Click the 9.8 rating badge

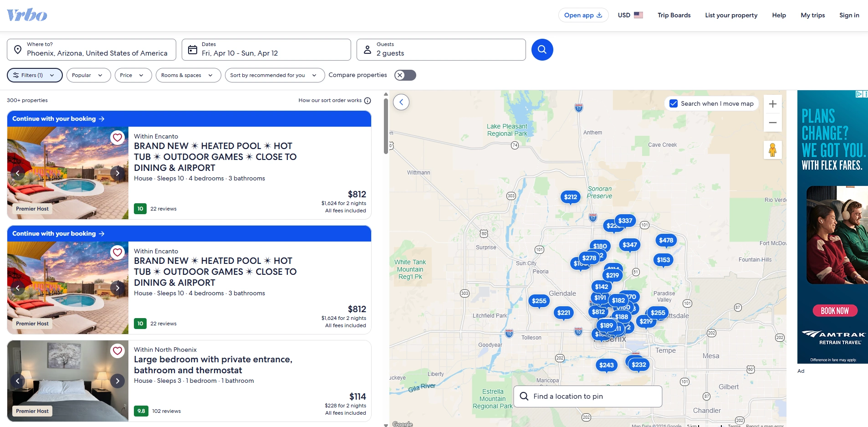tap(141, 411)
